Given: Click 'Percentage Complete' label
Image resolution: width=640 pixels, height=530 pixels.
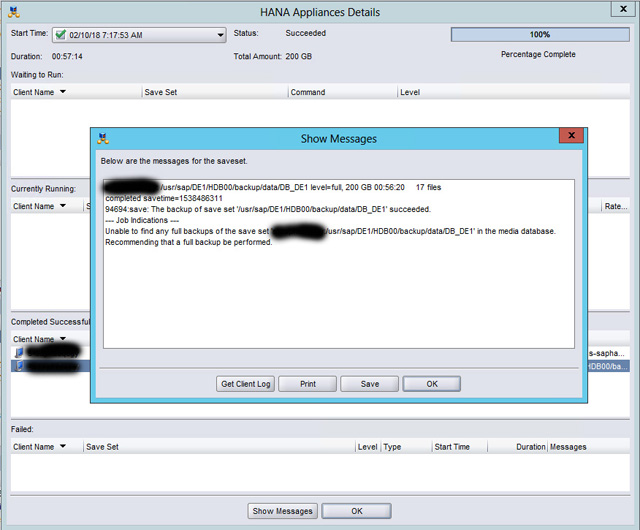Looking at the screenshot, I should pos(538,54).
